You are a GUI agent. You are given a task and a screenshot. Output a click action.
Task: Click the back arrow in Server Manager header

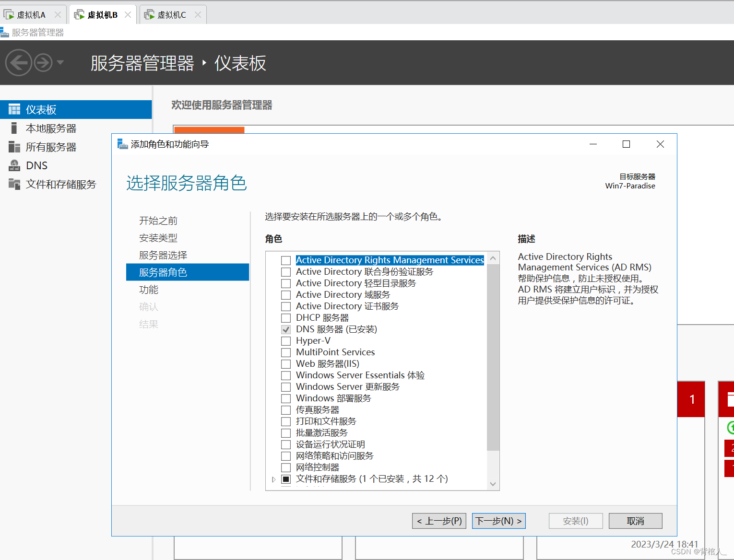(19, 63)
